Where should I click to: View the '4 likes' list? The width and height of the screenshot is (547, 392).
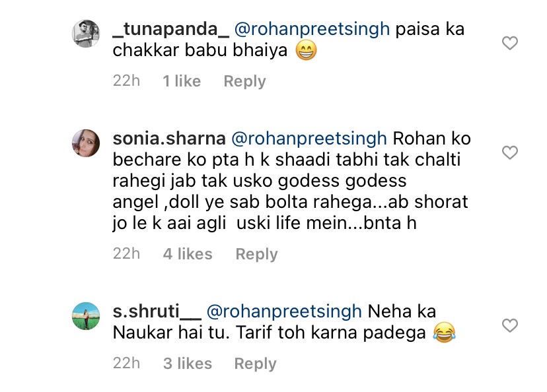click(x=188, y=254)
